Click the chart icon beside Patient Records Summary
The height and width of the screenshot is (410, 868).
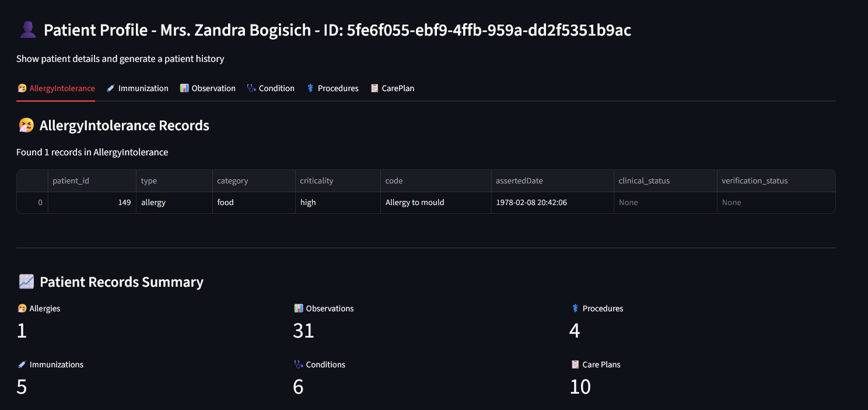coord(26,282)
